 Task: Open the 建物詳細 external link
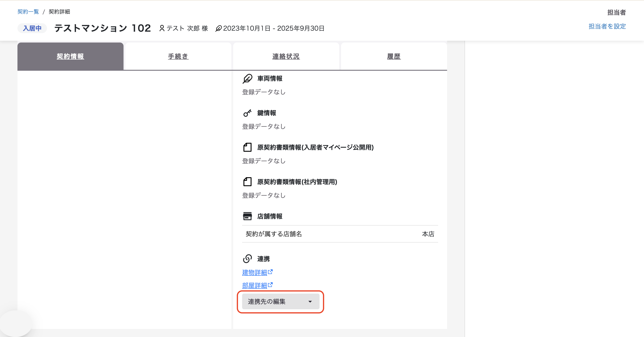[254, 272]
